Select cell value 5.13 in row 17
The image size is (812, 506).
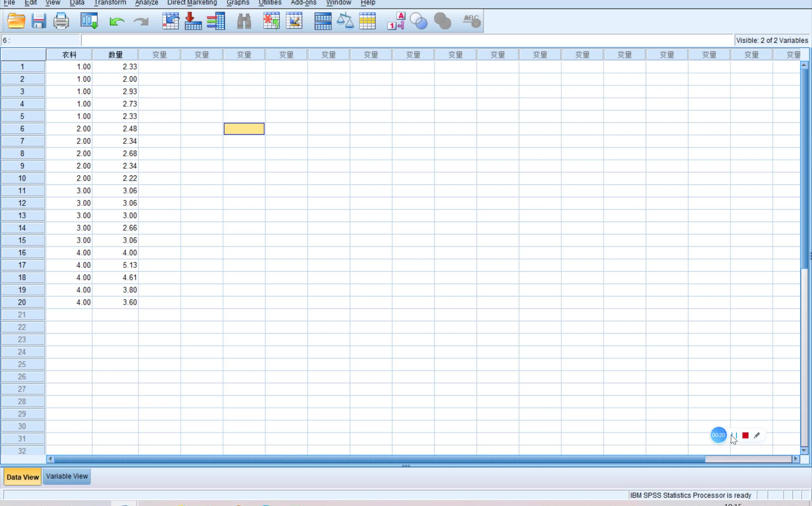115,265
